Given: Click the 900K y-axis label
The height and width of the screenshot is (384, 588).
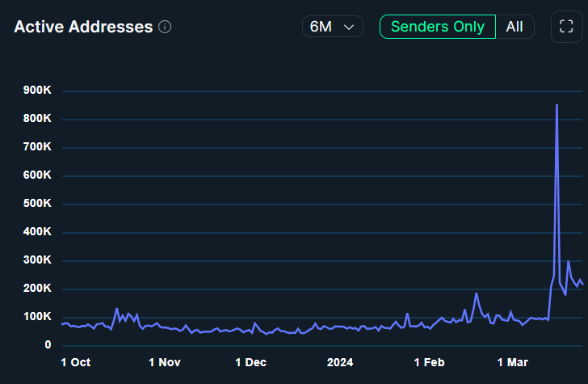Looking at the screenshot, I should (x=37, y=90).
